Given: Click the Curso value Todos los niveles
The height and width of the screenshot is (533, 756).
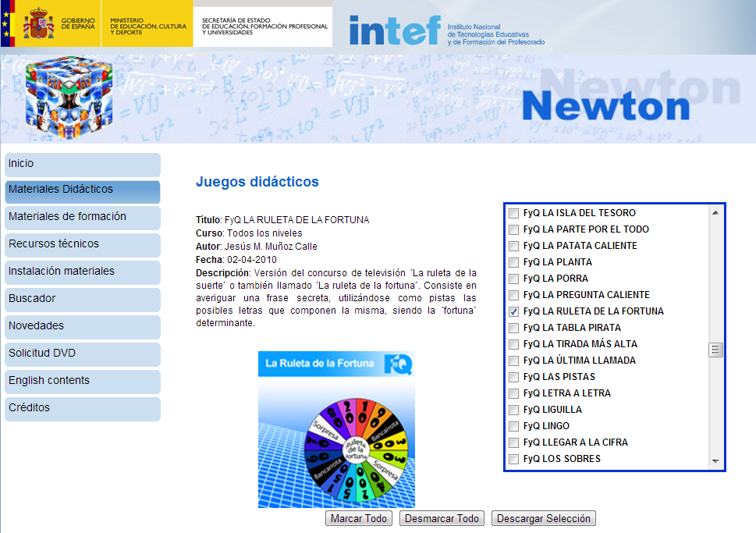Looking at the screenshot, I should [264, 233].
